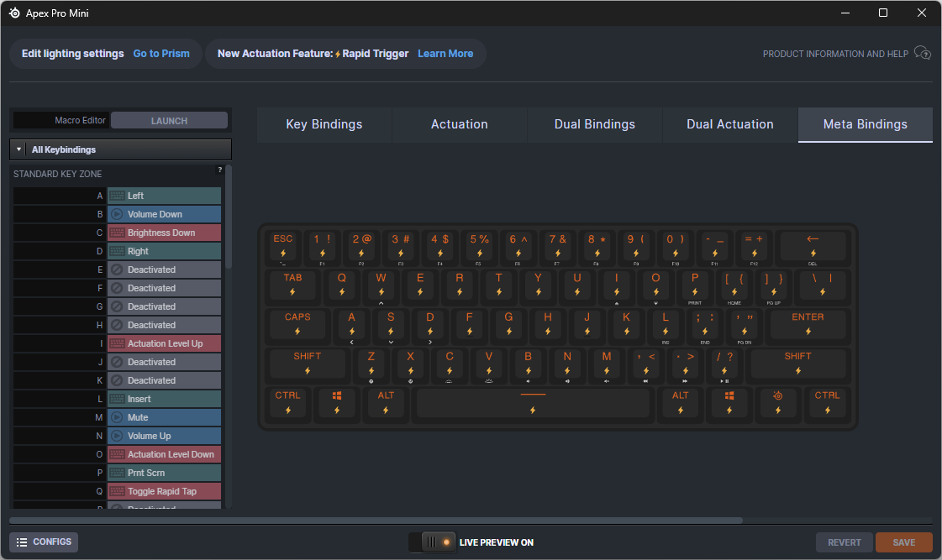
Task: Click the product help chat icon
Action: pos(922,54)
